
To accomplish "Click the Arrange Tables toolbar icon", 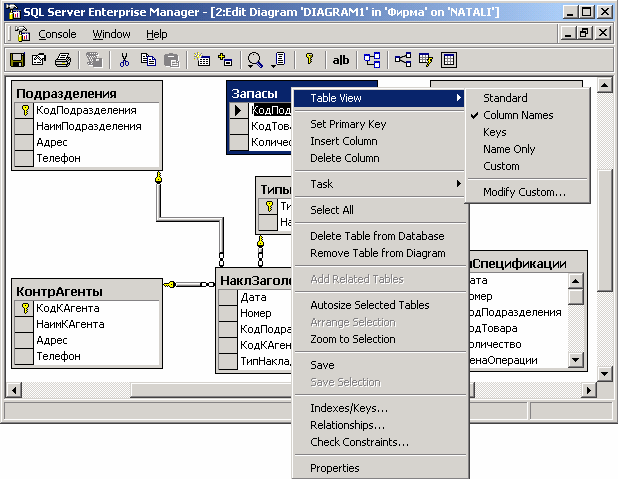I will tap(372, 60).
